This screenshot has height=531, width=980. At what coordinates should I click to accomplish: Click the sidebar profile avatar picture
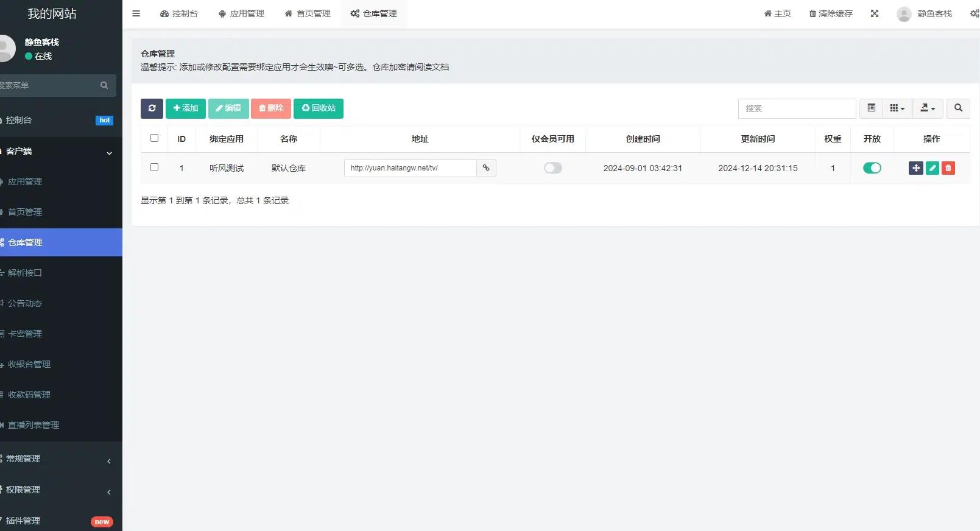[x=6, y=49]
